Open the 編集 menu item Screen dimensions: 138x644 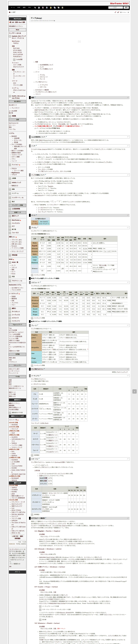[24, 8]
